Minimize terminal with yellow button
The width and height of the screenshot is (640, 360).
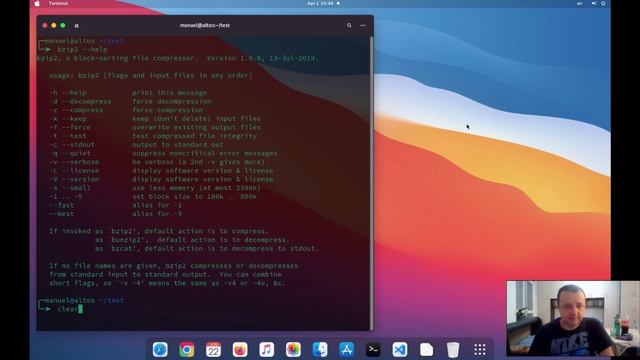pyautogui.click(x=54, y=25)
